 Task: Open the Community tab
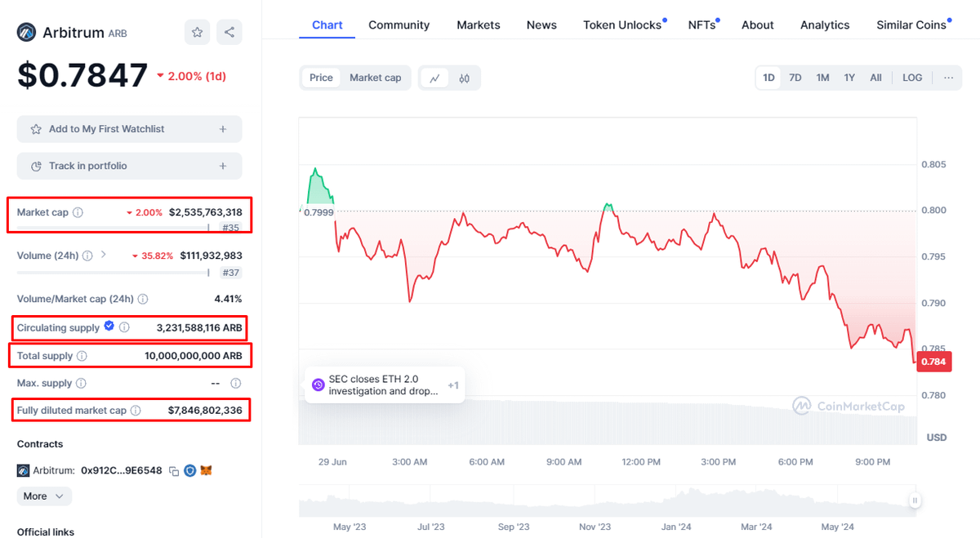tap(399, 24)
